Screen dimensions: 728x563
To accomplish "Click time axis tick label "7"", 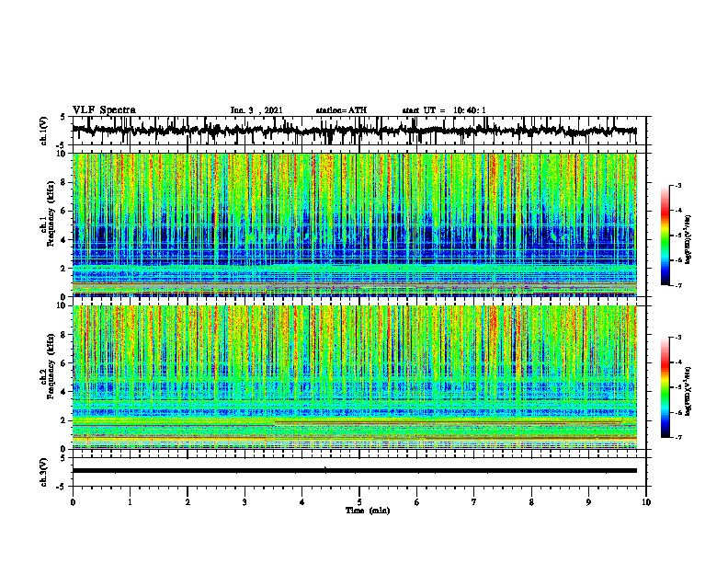I will [474, 502].
